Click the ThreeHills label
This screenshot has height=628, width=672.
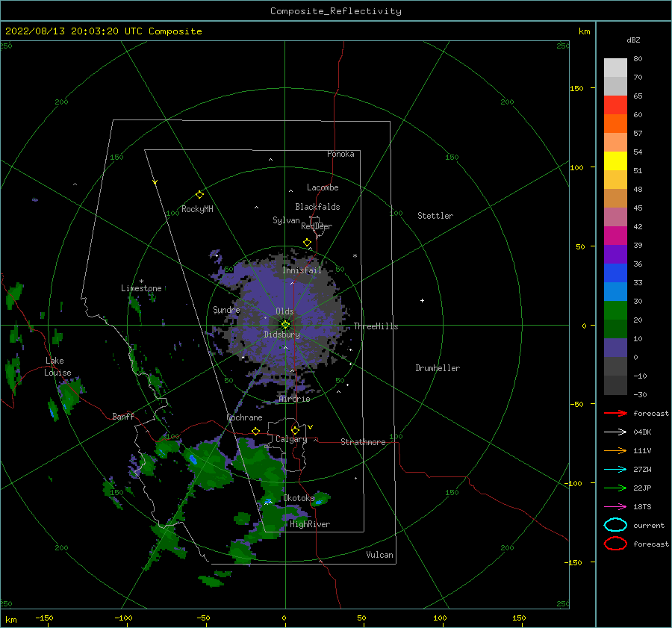(376, 326)
